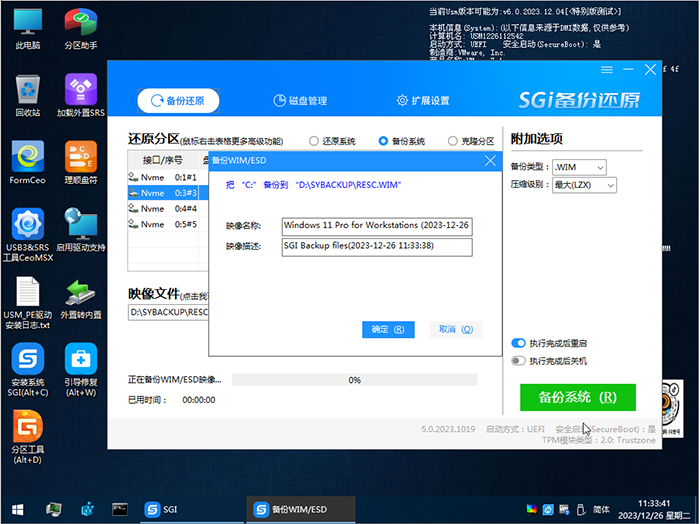This screenshot has height=524, width=700.
Task: Select the Nvme 0:3#3 partition row
Action: tap(168, 193)
